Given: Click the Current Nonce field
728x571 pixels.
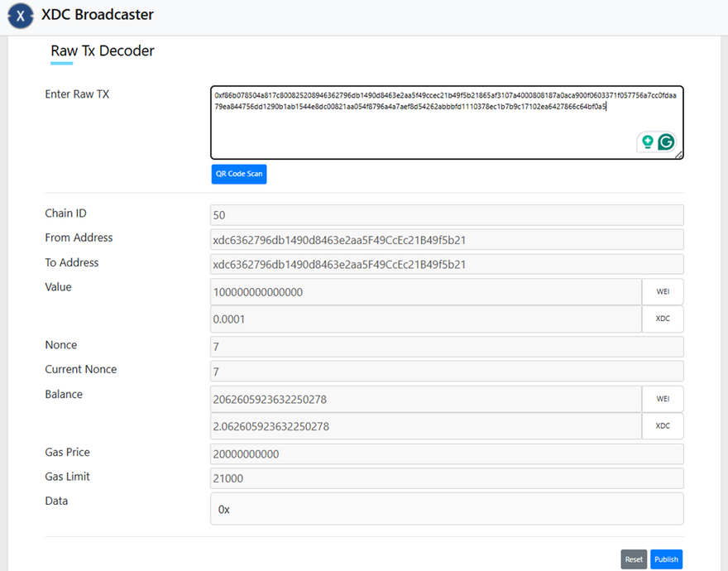Looking at the screenshot, I should 447,372.
